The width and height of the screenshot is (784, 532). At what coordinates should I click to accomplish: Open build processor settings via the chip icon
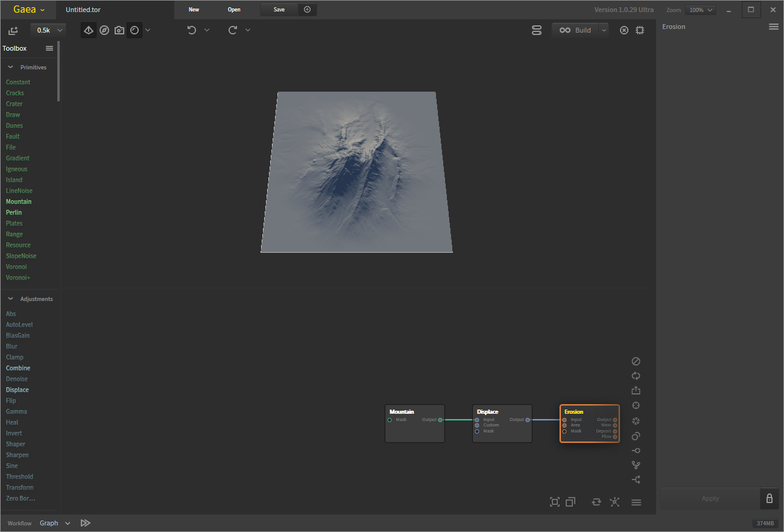click(x=640, y=30)
